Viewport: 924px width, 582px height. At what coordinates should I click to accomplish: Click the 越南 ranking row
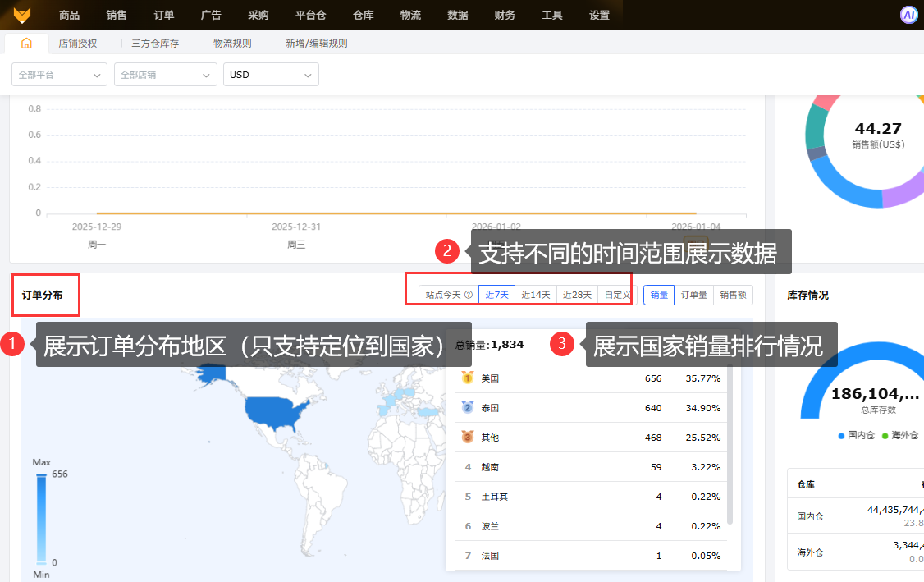click(x=591, y=466)
